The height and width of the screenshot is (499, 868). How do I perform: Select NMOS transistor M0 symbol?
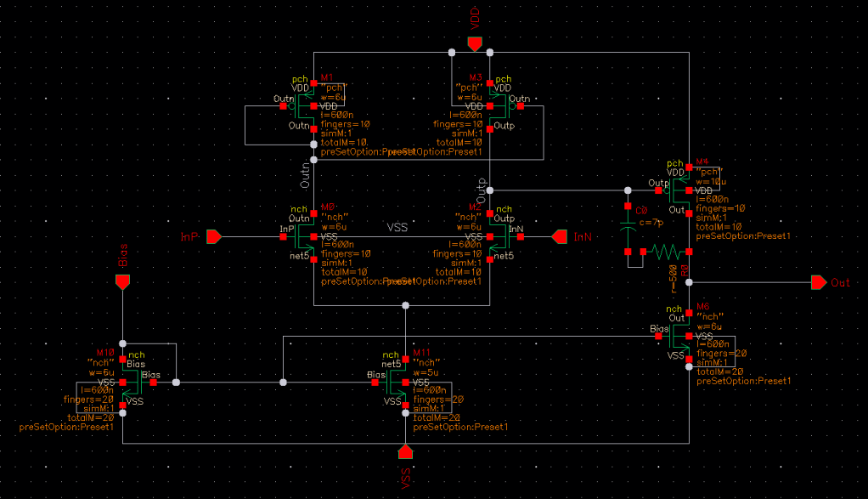tap(303, 236)
